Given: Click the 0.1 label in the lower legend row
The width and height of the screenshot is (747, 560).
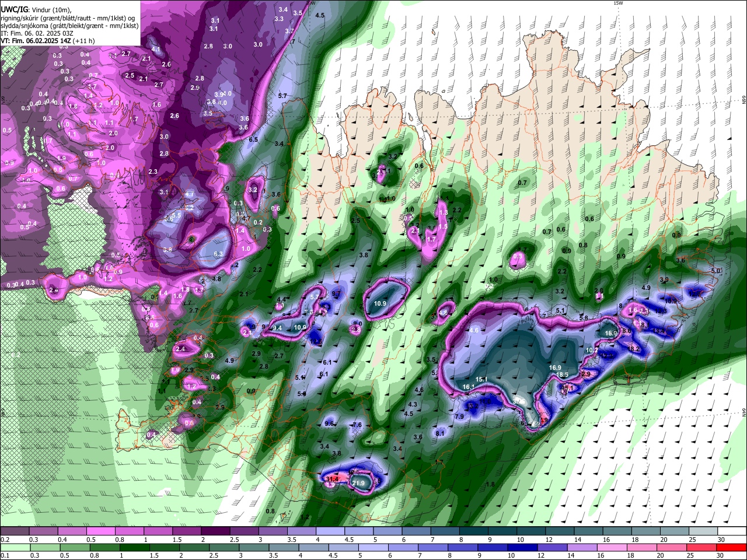Looking at the screenshot, I should pyautogui.click(x=5, y=555).
